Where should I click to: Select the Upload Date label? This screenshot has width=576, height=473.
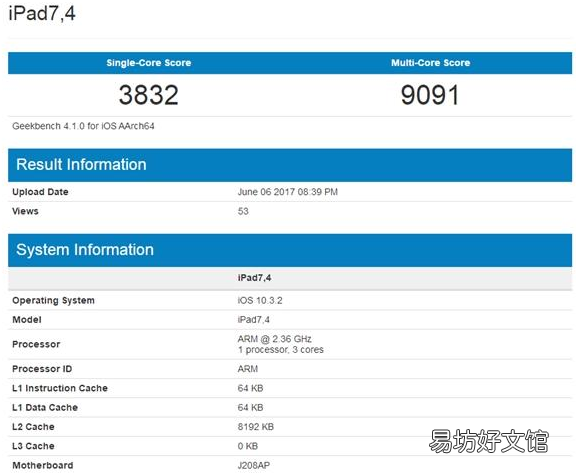[x=40, y=192]
